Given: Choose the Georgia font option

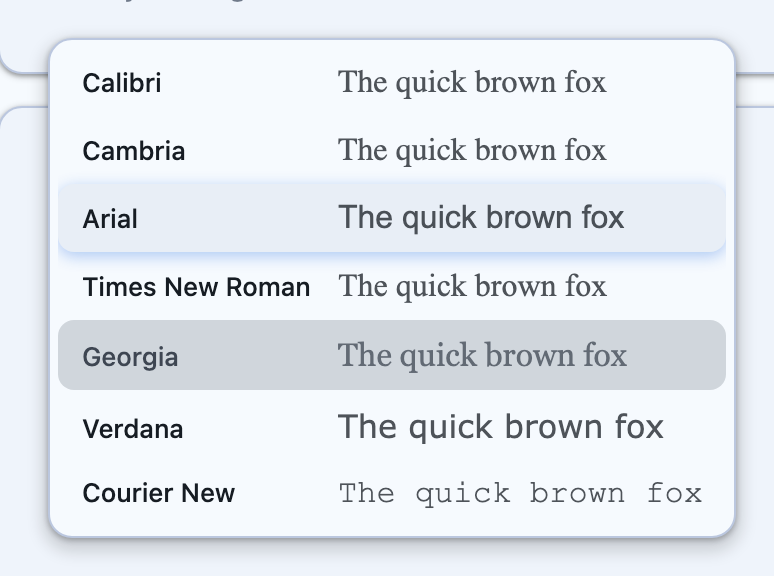Looking at the screenshot, I should (392, 355).
